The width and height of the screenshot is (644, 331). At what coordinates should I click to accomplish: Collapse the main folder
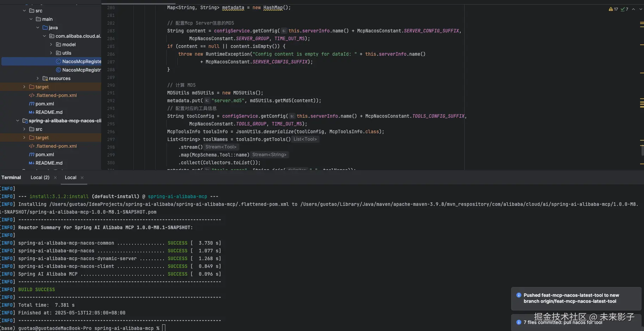(x=31, y=19)
